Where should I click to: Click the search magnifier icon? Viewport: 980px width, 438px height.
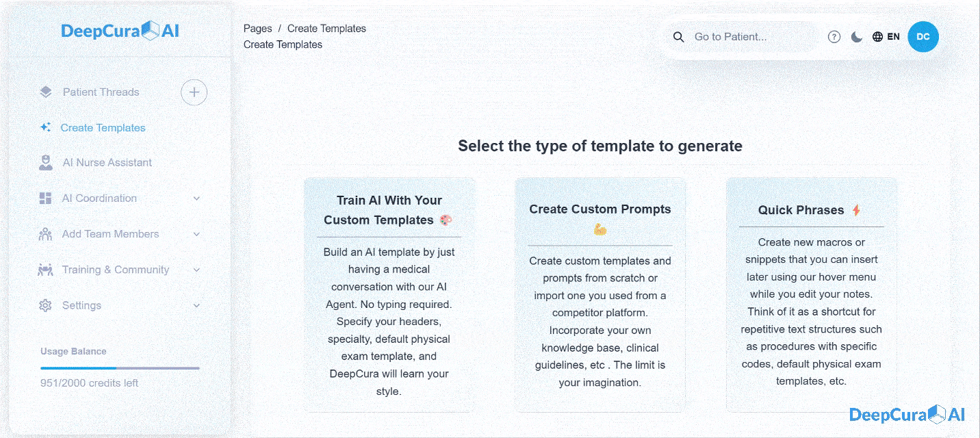coord(678,37)
